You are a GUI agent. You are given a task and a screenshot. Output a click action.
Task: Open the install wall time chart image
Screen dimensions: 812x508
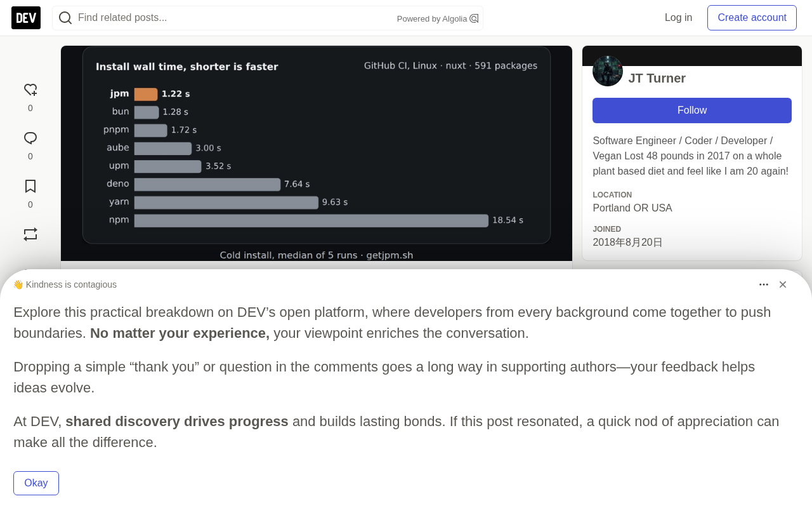click(317, 153)
